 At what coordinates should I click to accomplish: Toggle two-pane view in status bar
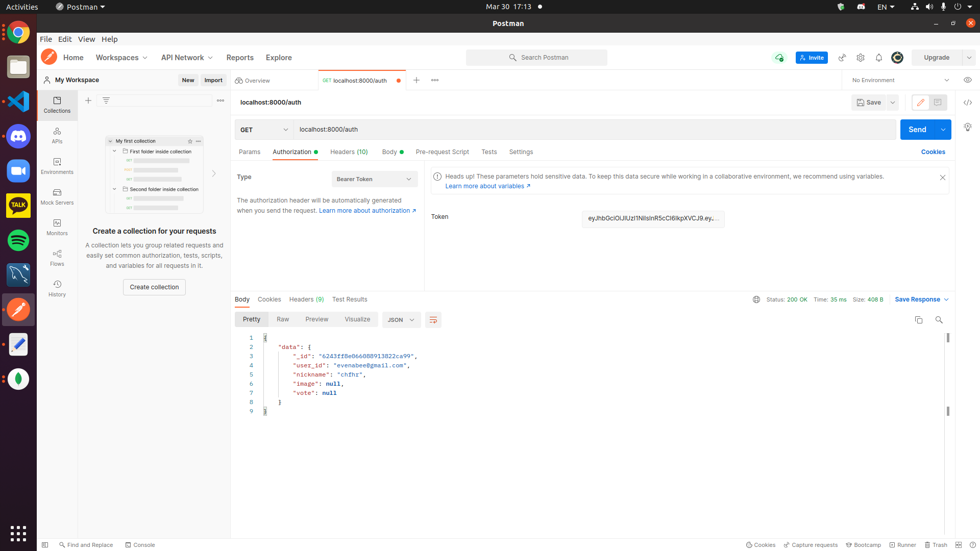[959, 545]
